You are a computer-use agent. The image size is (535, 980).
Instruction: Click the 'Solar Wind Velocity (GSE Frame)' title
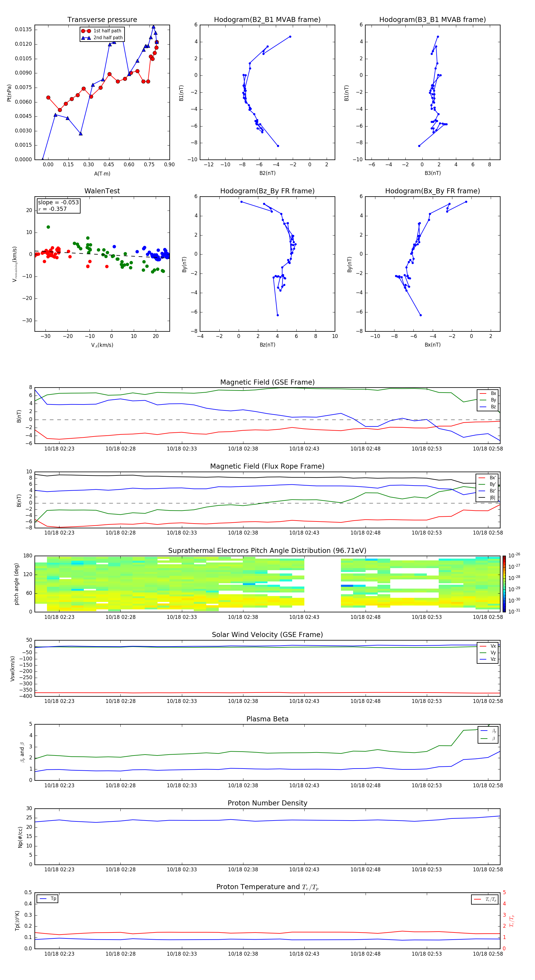(x=267, y=635)
